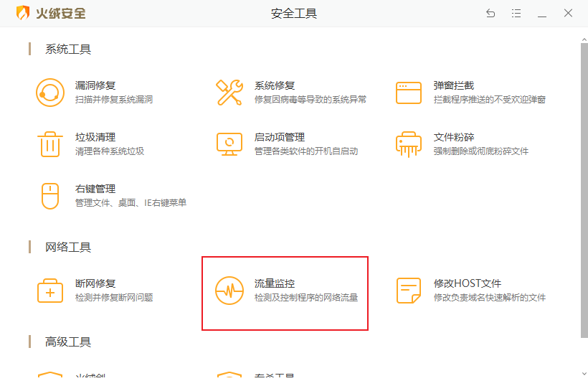The width and height of the screenshot is (588, 386).
Task: Minimize the 安全工具 window
Action: point(542,13)
